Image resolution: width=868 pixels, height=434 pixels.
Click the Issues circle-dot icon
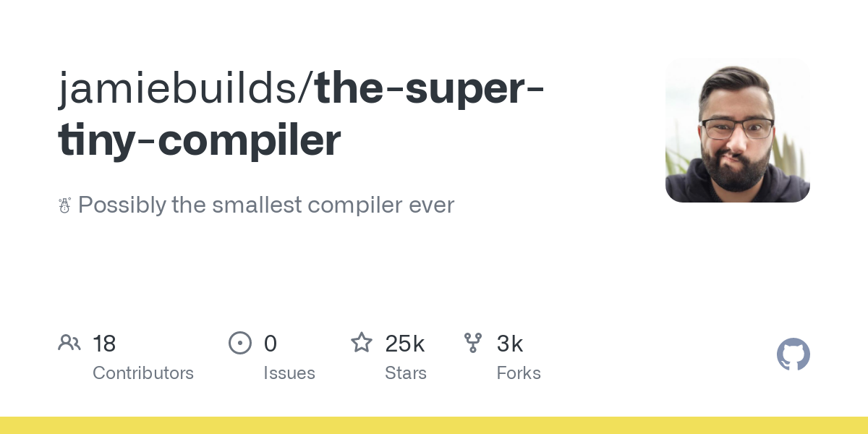click(239, 343)
